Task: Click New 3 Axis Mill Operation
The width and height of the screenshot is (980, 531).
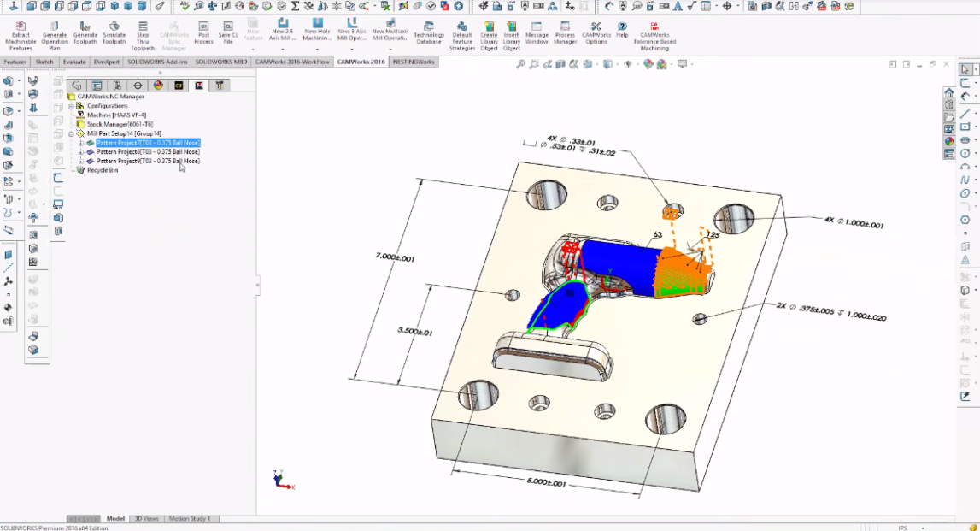Action: point(352,30)
